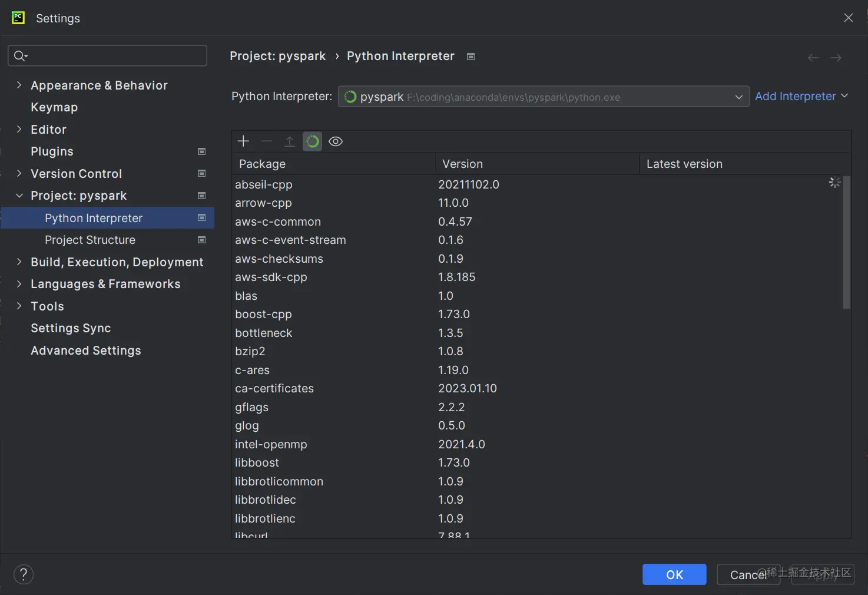Image resolution: width=868 pixels, height=595 pixels.
Task: Click the forward navigation arrow
Action: [836, 57]
